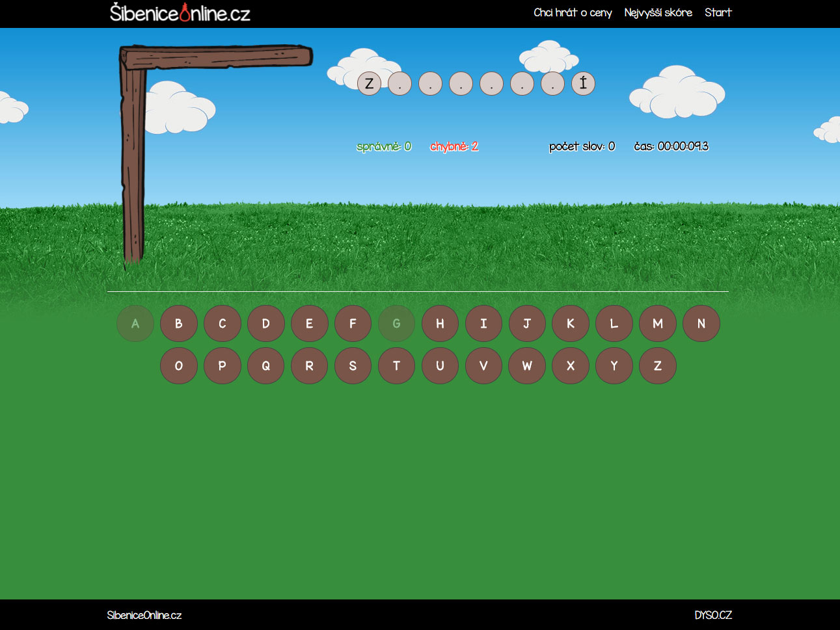The width and height of the screenshot is (840, 630).
Task: Select the letter M button
Action: point(658,323)
